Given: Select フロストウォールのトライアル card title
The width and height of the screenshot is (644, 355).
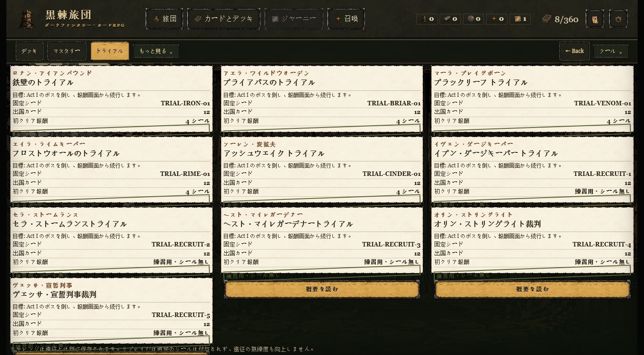Looking at the screenshot, I should point(66,153).
